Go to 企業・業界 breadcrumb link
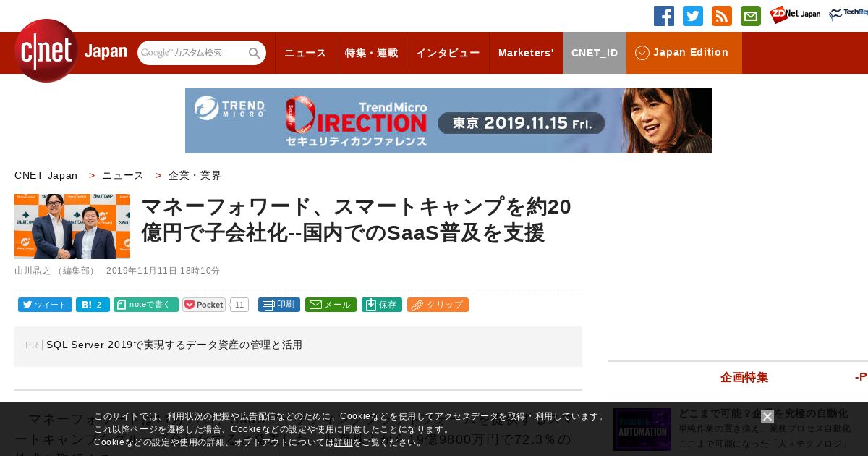868x456 pixels. point(195,176)
